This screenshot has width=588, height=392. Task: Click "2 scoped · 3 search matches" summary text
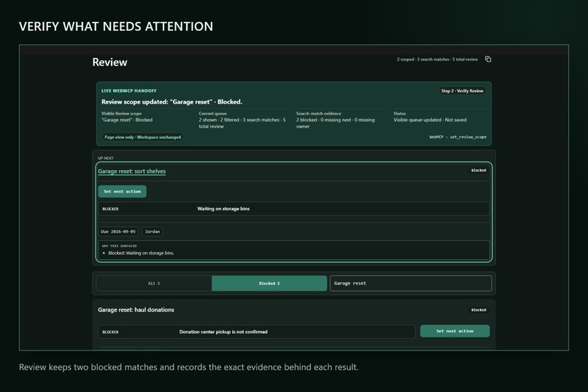pyautogui.click(x=437, y=59)
